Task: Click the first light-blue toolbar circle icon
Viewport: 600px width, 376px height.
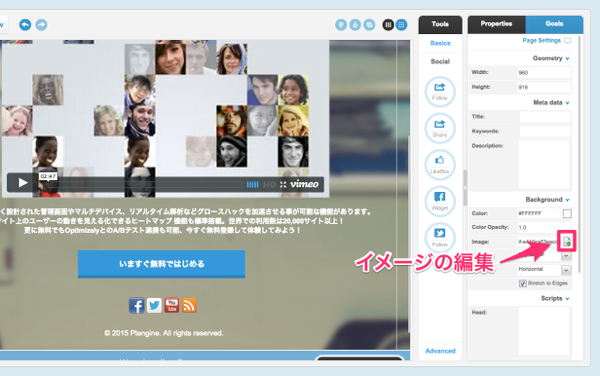Action: point(341,25)
